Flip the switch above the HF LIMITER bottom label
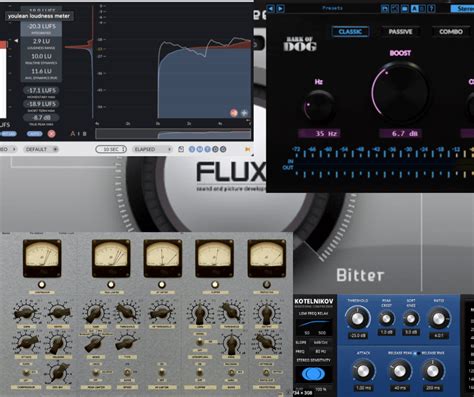 [162, 372]
